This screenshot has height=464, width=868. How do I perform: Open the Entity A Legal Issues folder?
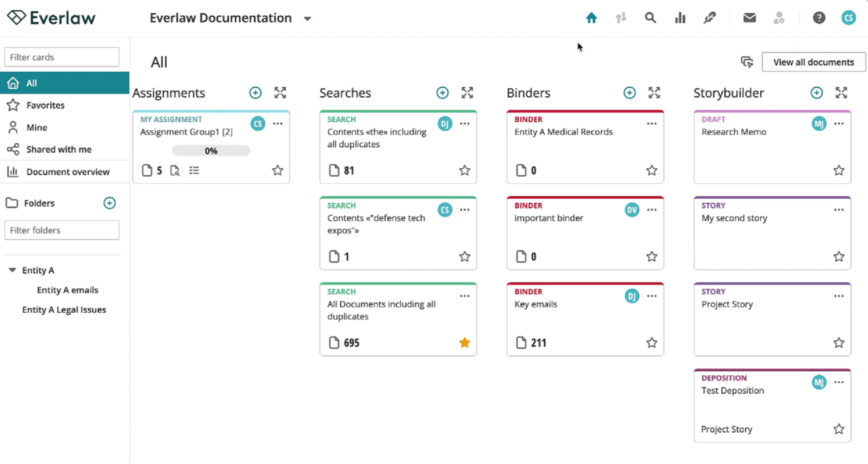coord(64,309)
